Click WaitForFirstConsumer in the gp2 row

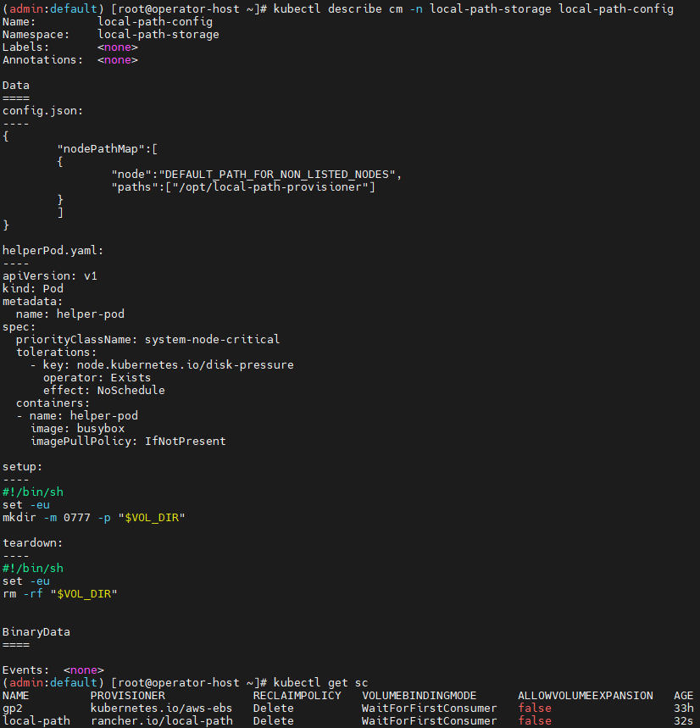point(430,709)
